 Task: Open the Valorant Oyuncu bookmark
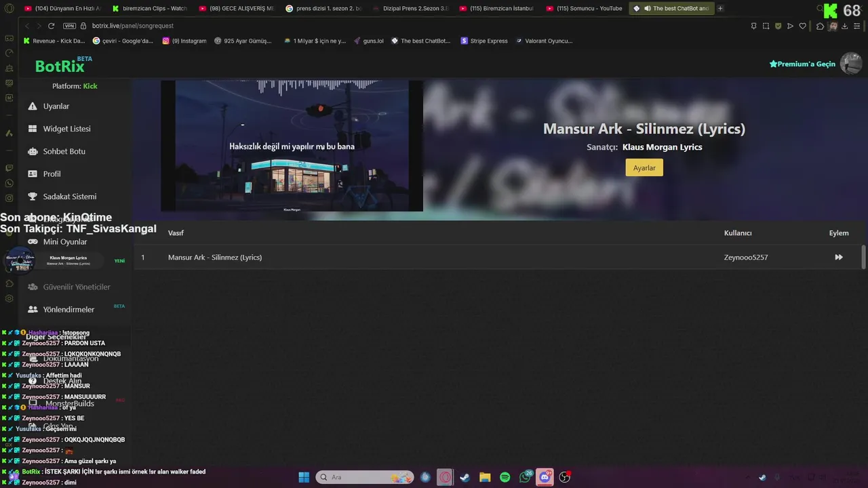(544, 41)
